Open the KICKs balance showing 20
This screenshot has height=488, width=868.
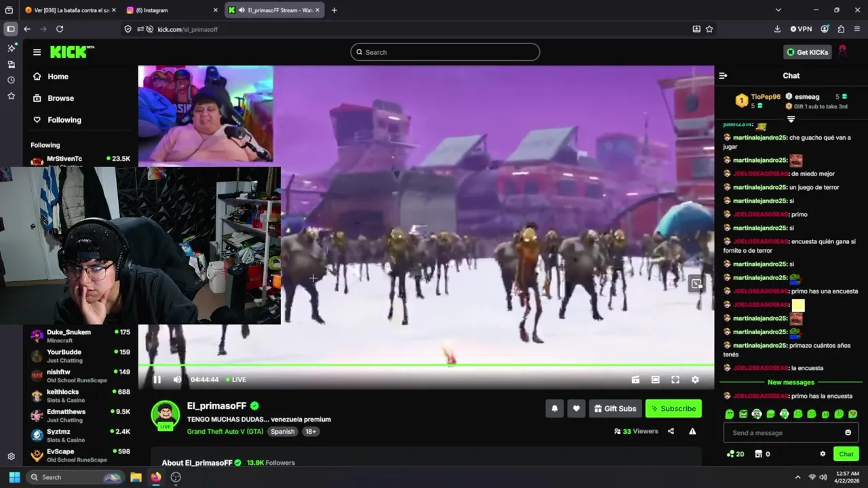[x=735, y=454]
